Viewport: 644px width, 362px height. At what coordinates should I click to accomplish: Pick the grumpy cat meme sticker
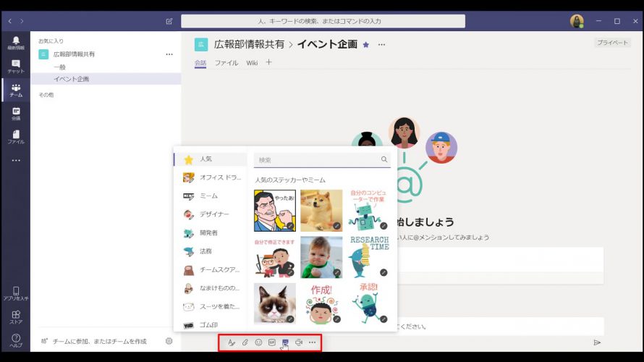click(x=275, y=303)
